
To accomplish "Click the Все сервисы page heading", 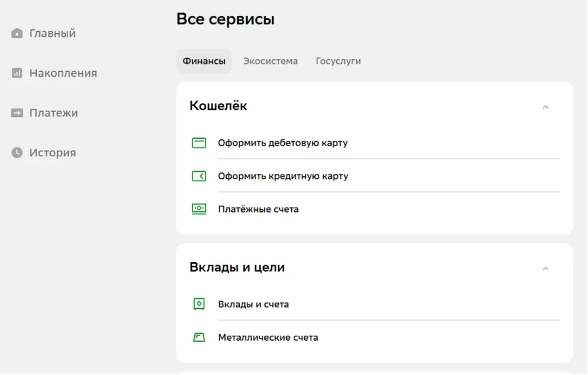I will (x=227, y=19).
